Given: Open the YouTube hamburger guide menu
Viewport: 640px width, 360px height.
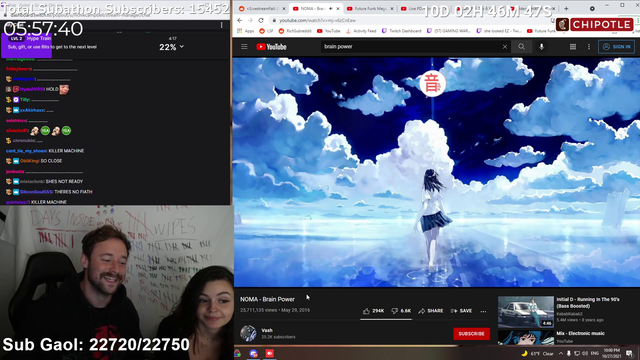Looking at the screenshot, I should (244, 47).
